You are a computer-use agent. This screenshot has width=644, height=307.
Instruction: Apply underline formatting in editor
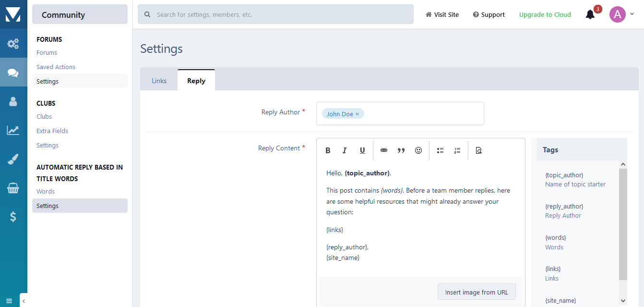point(362,150)
